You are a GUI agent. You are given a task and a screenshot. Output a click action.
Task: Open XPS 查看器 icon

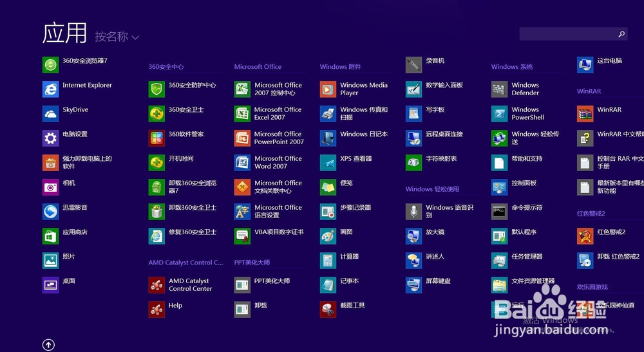coord(328,162)
